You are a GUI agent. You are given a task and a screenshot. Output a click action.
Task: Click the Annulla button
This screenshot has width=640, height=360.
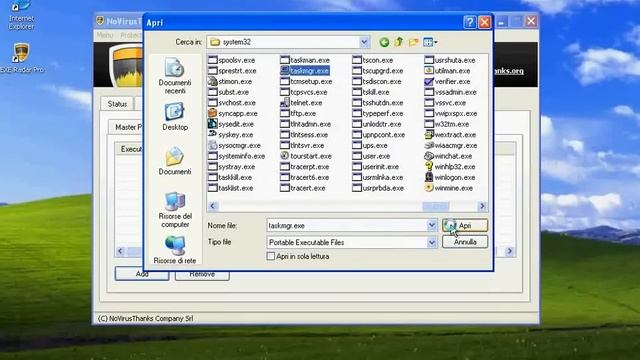click(x=465, y=242)
